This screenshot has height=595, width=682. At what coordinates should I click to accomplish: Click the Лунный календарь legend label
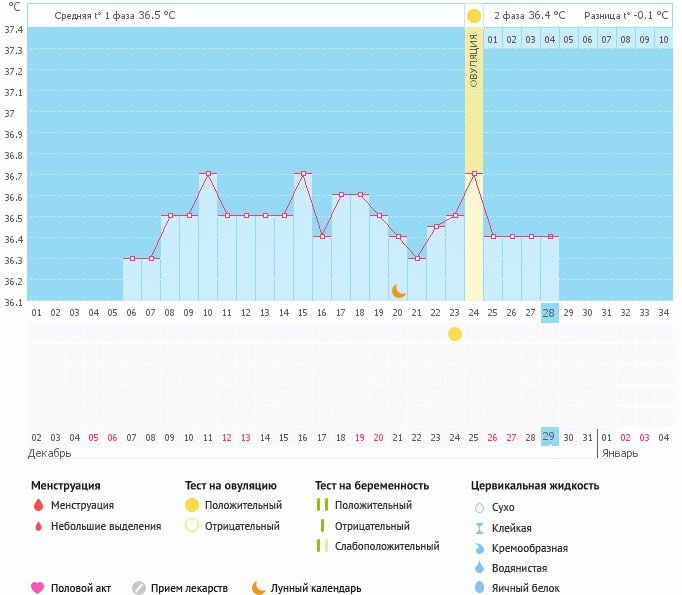pos(314,588)
